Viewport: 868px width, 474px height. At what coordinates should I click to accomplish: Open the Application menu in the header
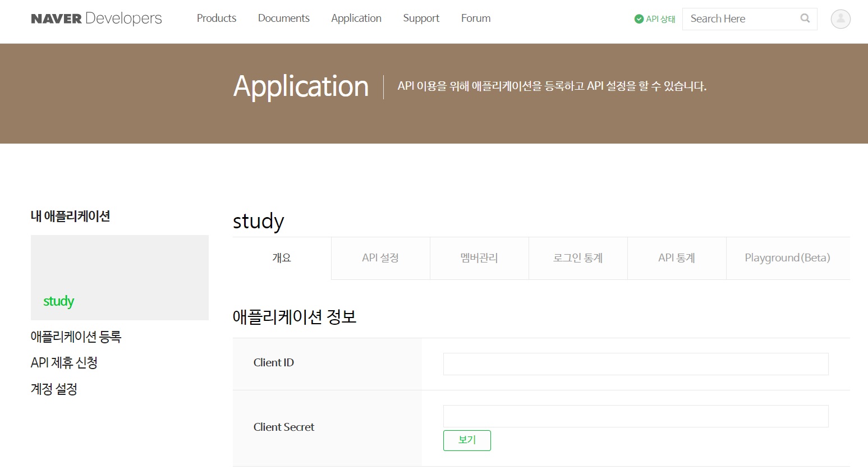click(x=356, y=19)
